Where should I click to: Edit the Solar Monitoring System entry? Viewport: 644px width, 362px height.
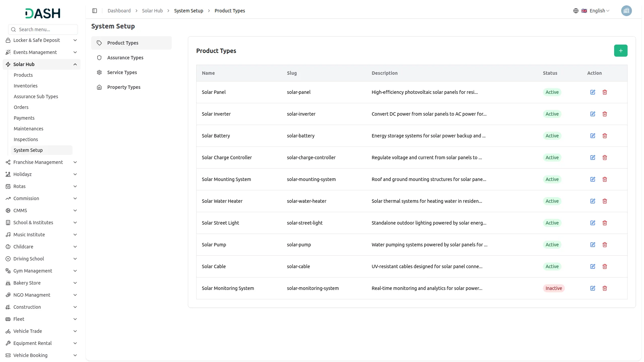[x=593, y=288]
